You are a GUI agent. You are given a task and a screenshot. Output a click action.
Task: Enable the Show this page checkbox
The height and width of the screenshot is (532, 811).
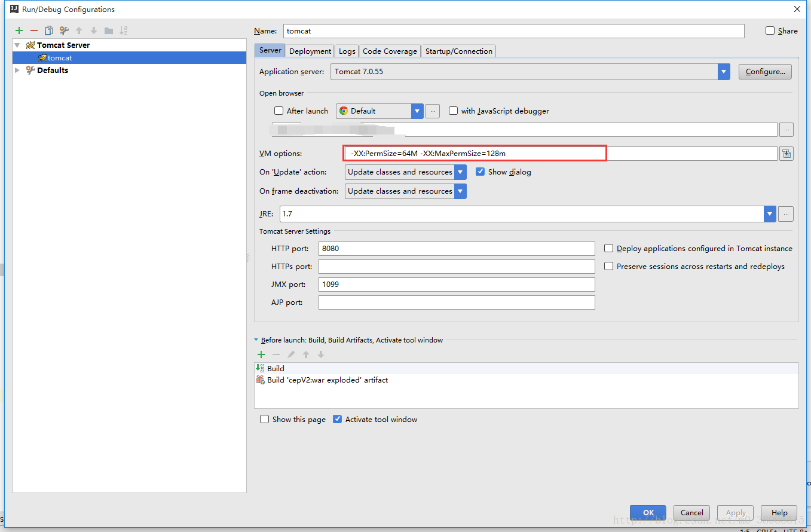pos(264,419)
